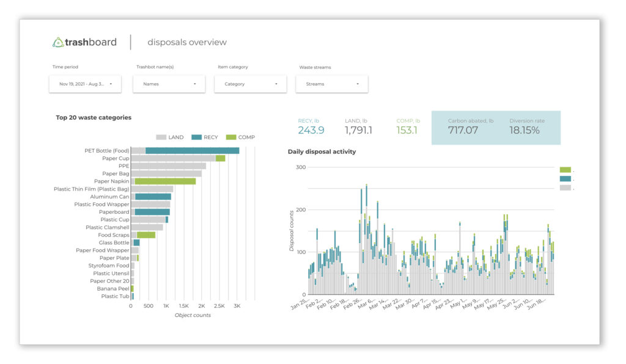Click the trashboard logo icon

(58, 42)
